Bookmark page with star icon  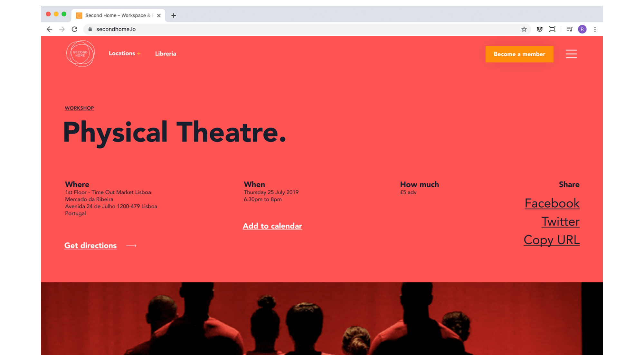pos(524,29)
